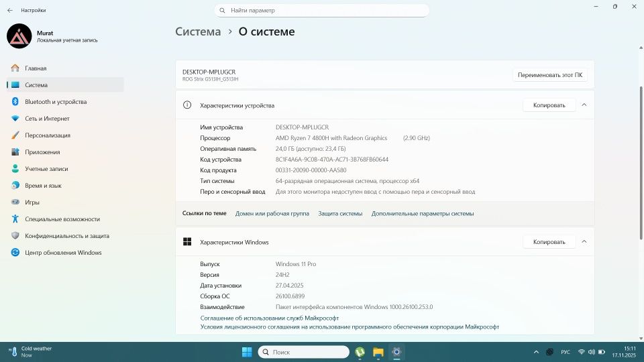644x362 pixels.
Task: Open Главная home page
Action: (x=65, y=68)
